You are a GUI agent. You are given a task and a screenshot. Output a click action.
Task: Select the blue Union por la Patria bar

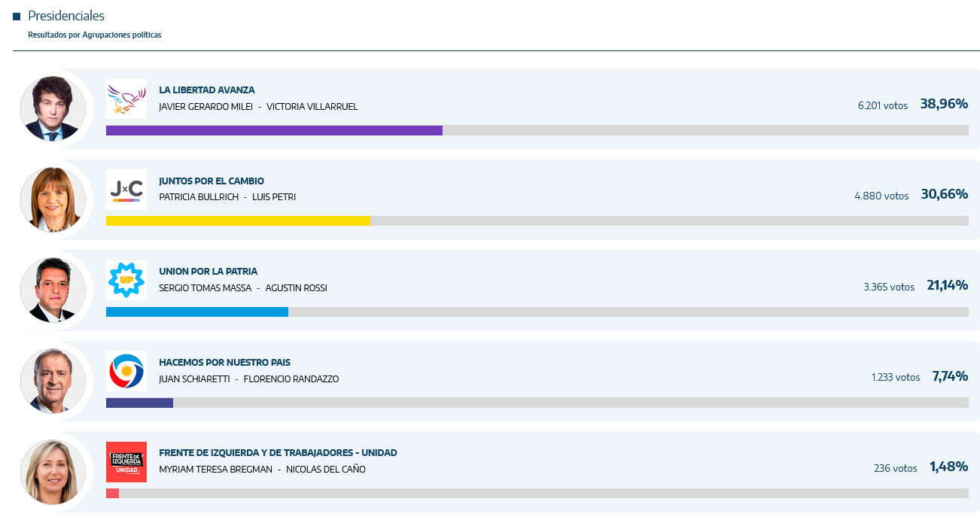point(197,312)
